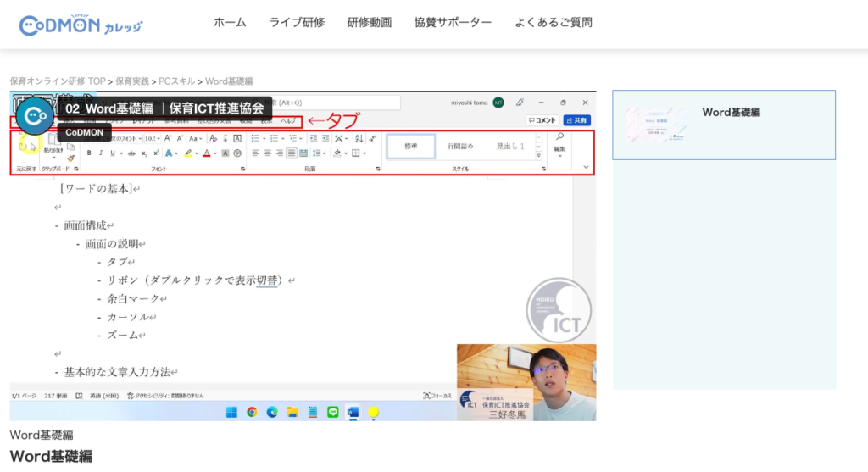The height and width of the screenshot is (472, 868).
Task: Open the LINE app from the taskbar
Action: [332, 412]
